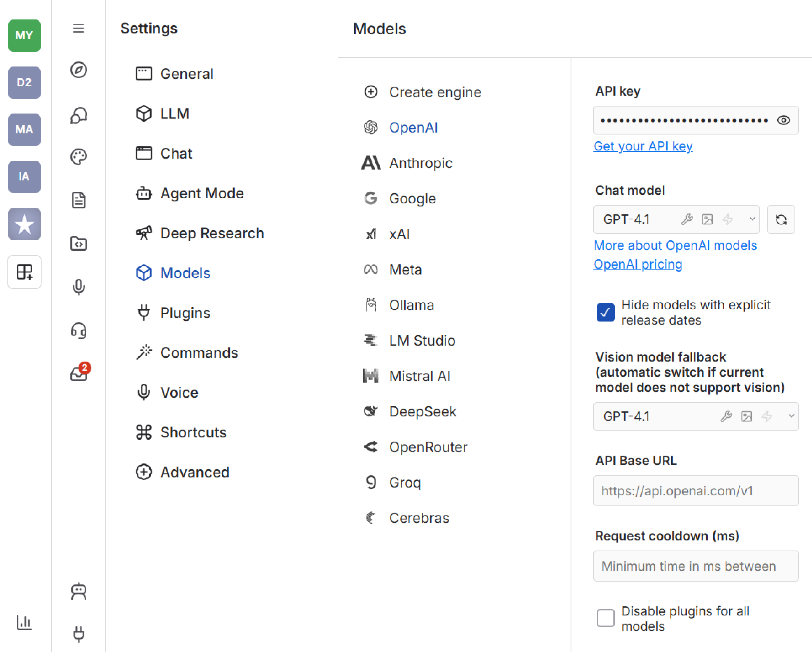
Task: Select Anthropic in the engine list
Action: [421, 163]
